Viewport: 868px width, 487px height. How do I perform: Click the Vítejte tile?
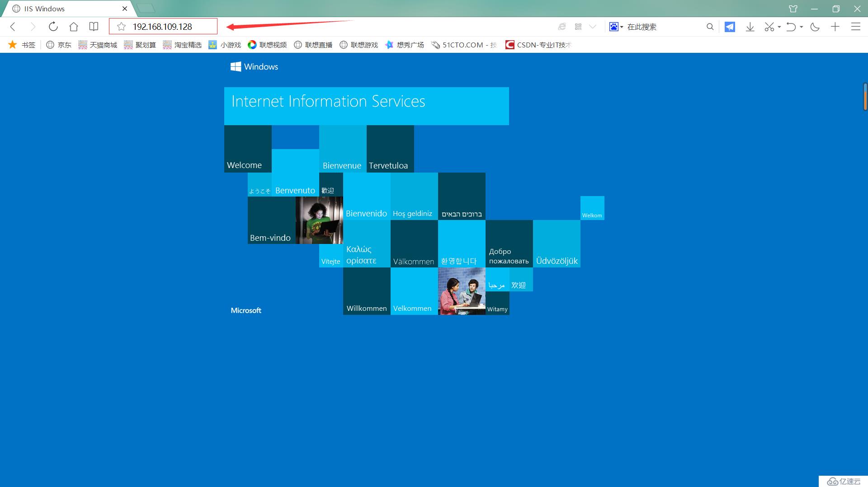[331, 256]
